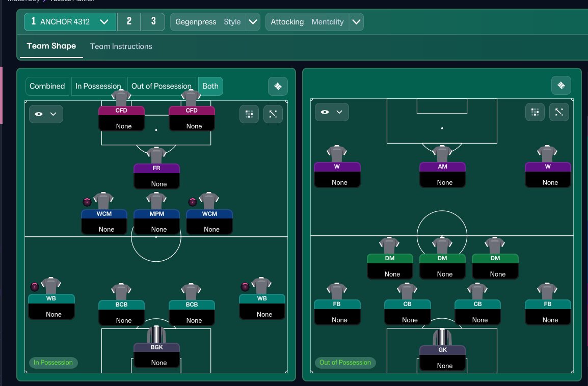Switch to tactic slot 2
This screenshot has width=588, height=386.
click(129, 22)
